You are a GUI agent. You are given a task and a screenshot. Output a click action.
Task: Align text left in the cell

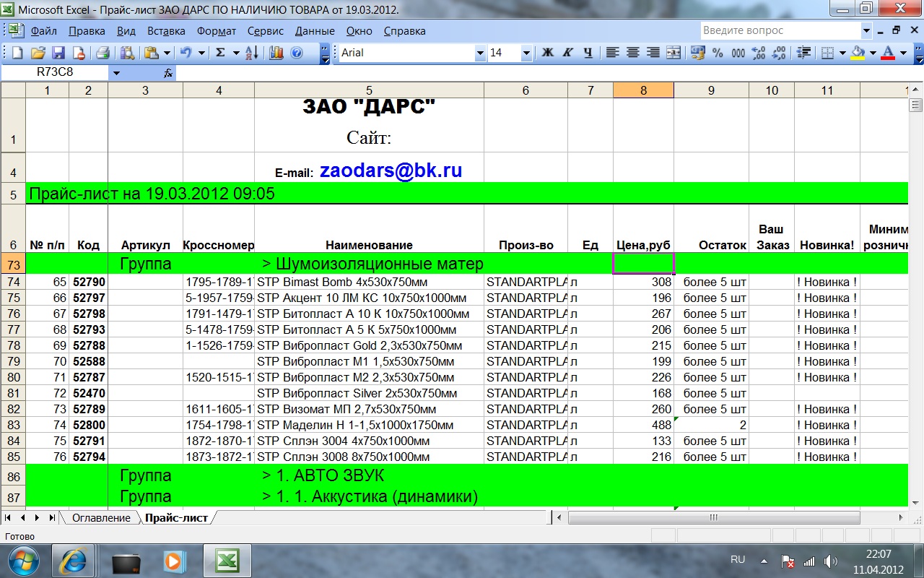pyautogui.click(x=613, y=53)
